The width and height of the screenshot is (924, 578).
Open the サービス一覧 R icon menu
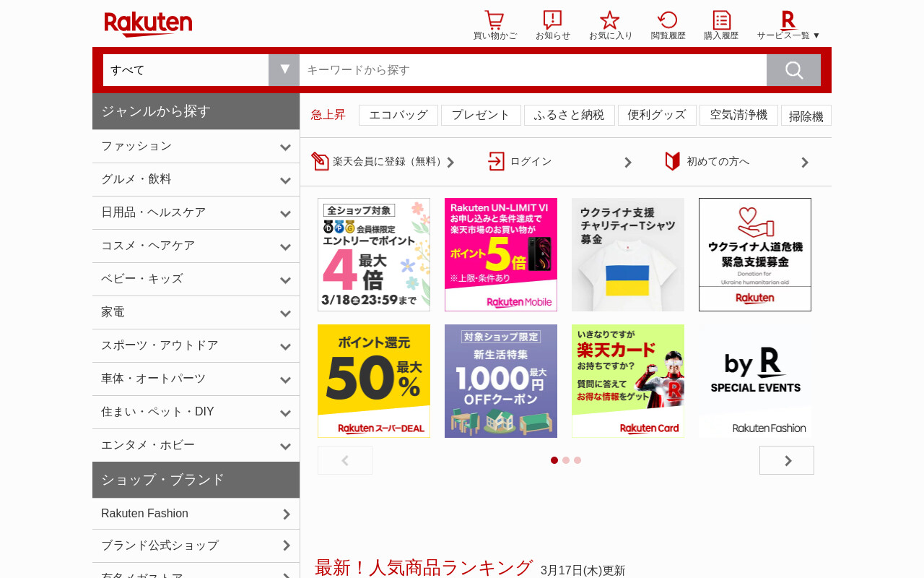pyautogui.click(x=788, y=20)
